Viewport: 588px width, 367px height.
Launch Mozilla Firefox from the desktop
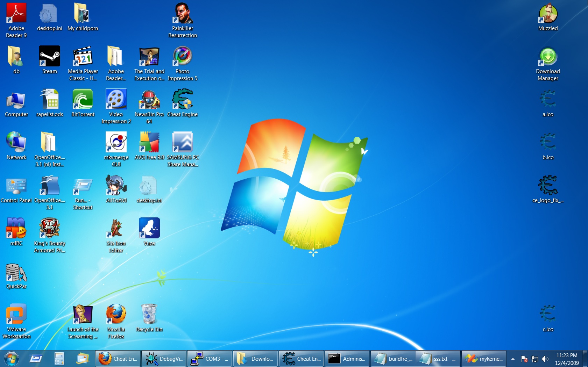pos(116,322)
